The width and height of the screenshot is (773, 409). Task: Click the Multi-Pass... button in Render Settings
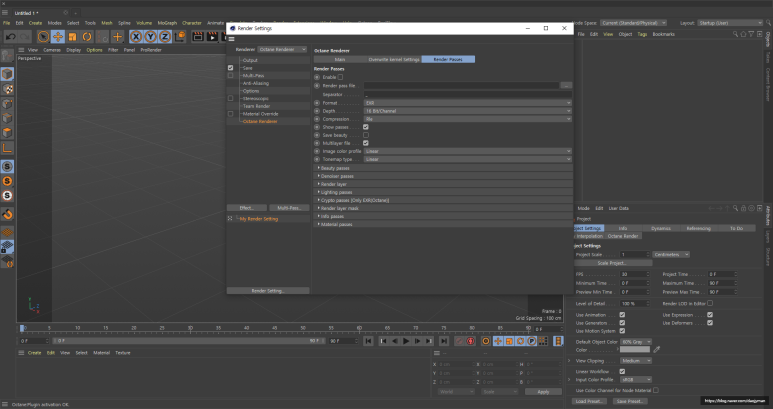pyautogui.click(x=289, y=208)
